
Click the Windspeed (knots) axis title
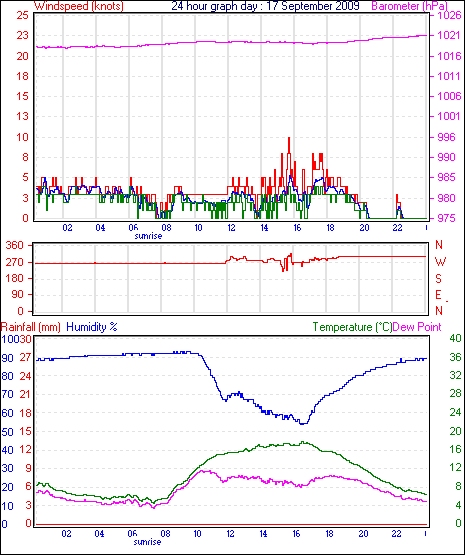click(78, 6)
